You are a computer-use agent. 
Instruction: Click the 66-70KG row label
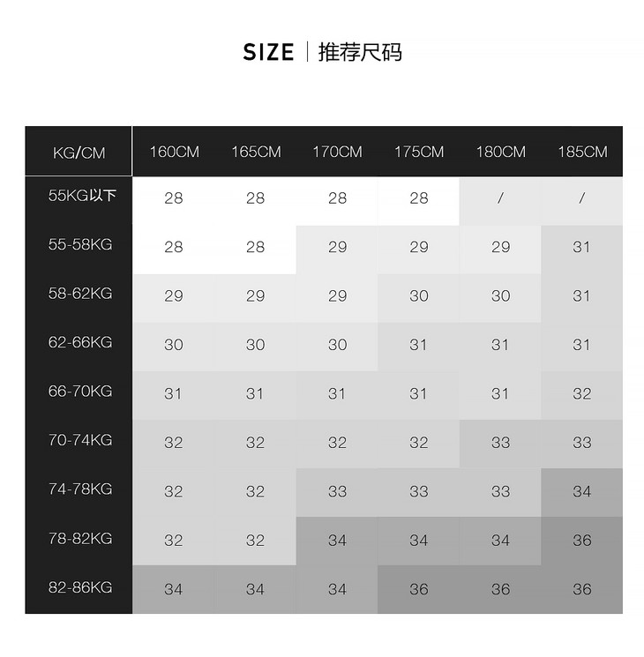[80, 391]
